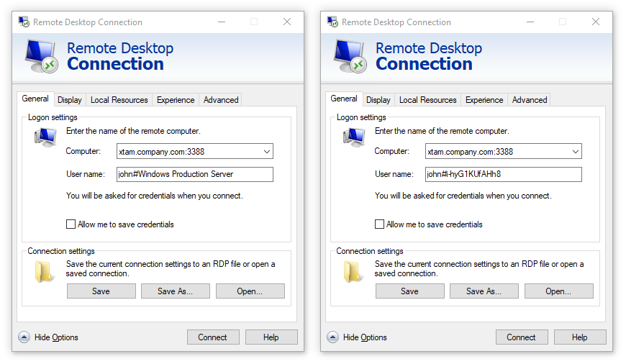Image resolution: width=626 pixels, height=364 pixels.
Task: Enable 'Allow me to save credentials' in left window
Action: (71, 224)
